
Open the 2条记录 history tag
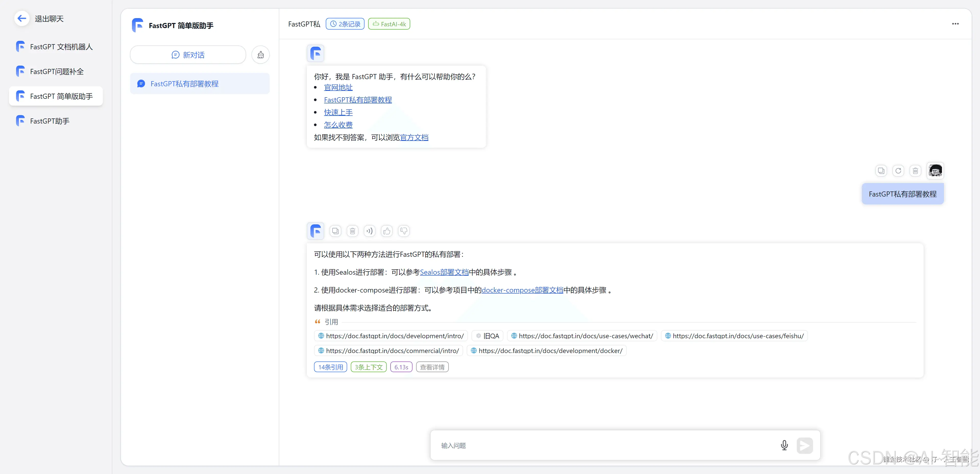345,24
